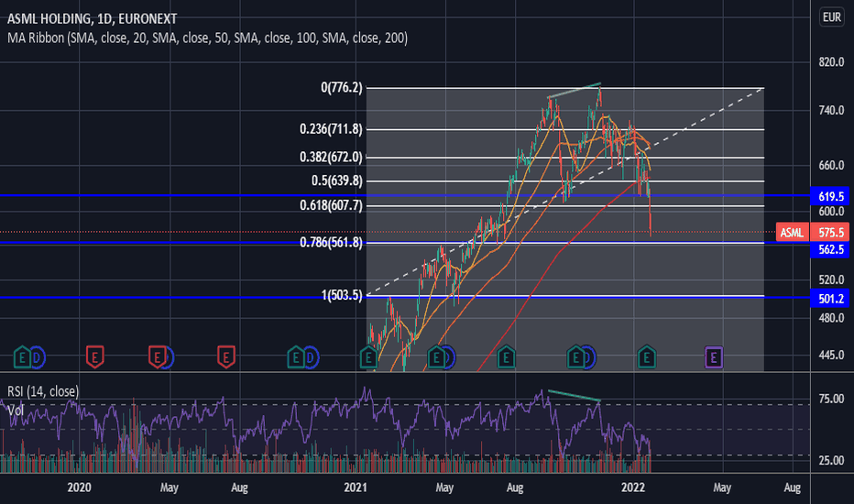Click the RSI (14, close) indicator label
This screenshot has height=504, width=854.
43,390
